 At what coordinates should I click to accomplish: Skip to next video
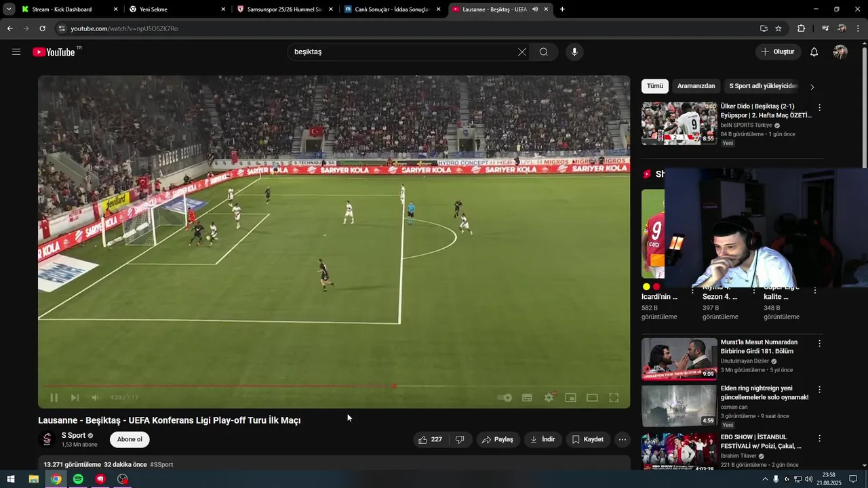(75, 398)
